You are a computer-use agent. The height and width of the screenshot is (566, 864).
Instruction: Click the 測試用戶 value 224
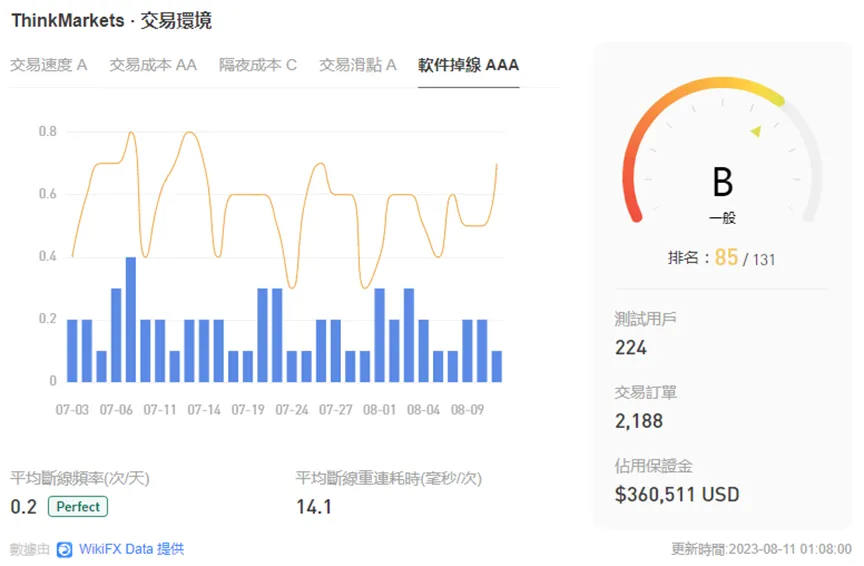click(x=631, y=348)
